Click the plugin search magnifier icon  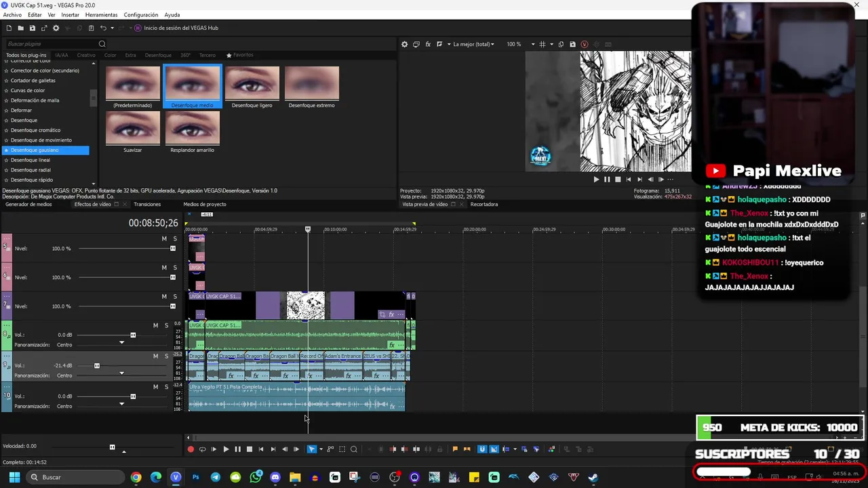102,44
